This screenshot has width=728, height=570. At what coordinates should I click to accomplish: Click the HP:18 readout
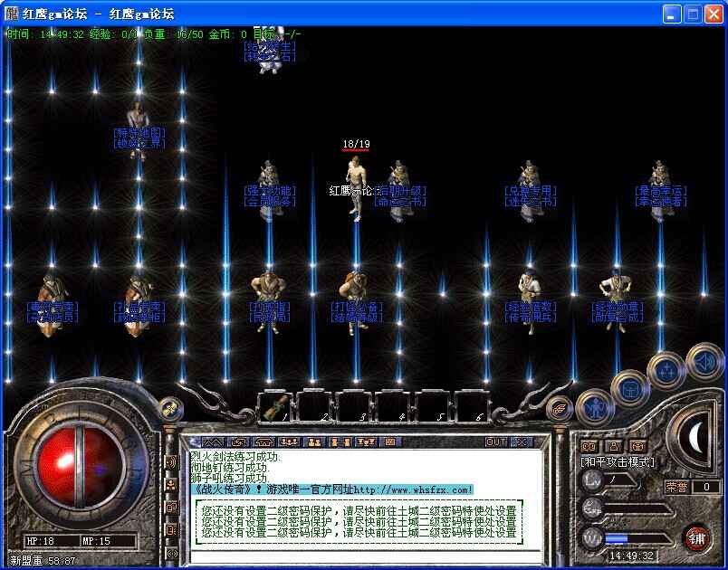[x=41, y=541]
